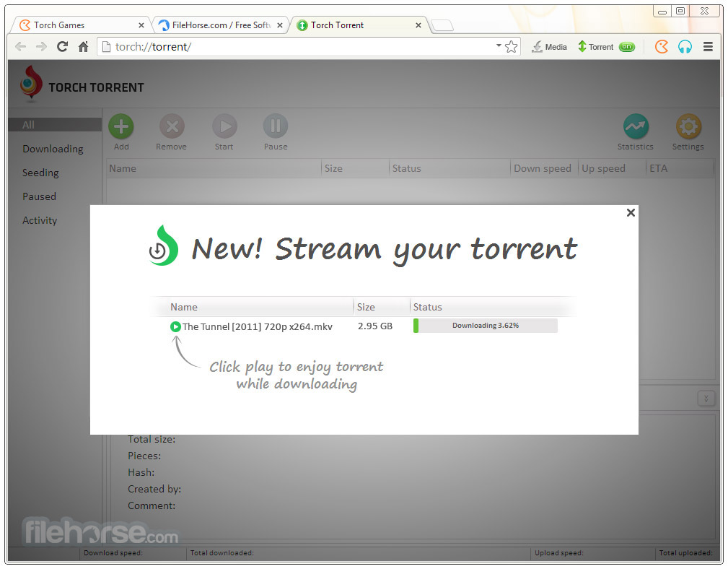Viewport: 728px width, 569px height.
Task: Click the Pause torrent icon
Action: 276,126
